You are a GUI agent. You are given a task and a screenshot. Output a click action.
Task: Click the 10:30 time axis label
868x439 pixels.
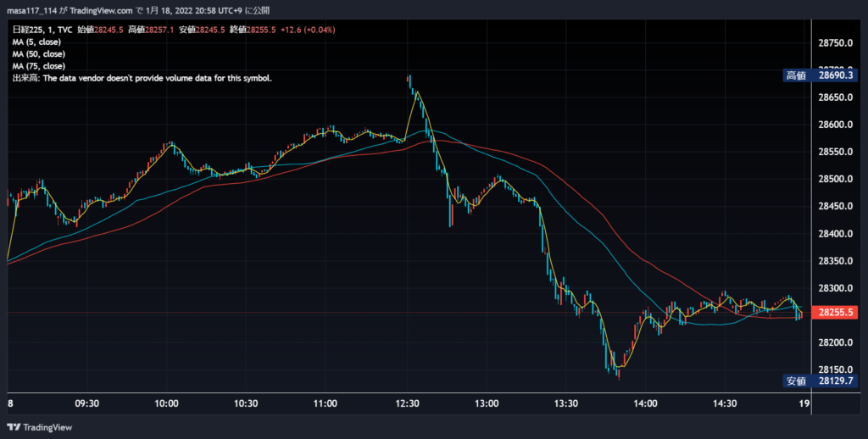click(246, 403)
